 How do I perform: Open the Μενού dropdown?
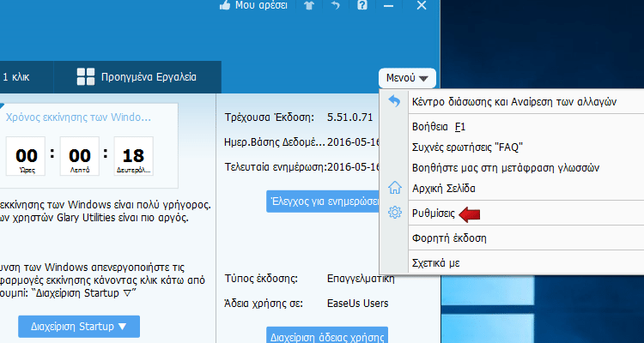407,78
